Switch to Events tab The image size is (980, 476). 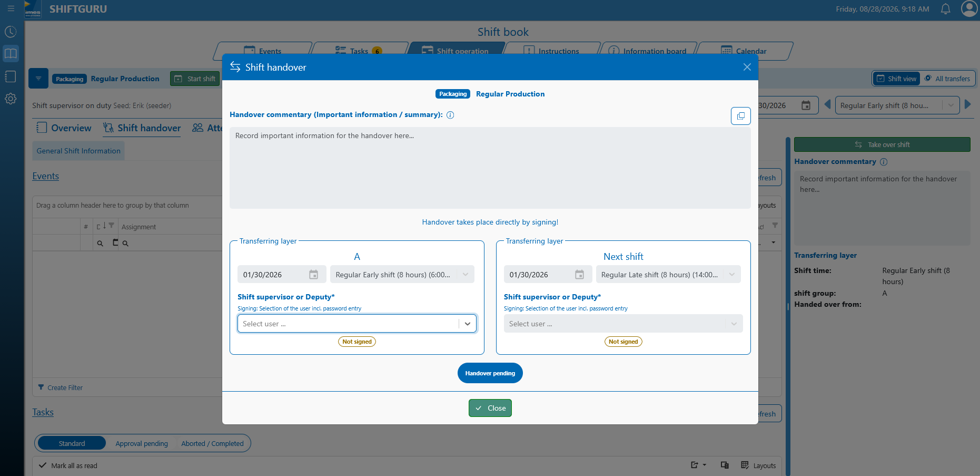(x=262, y=51)
